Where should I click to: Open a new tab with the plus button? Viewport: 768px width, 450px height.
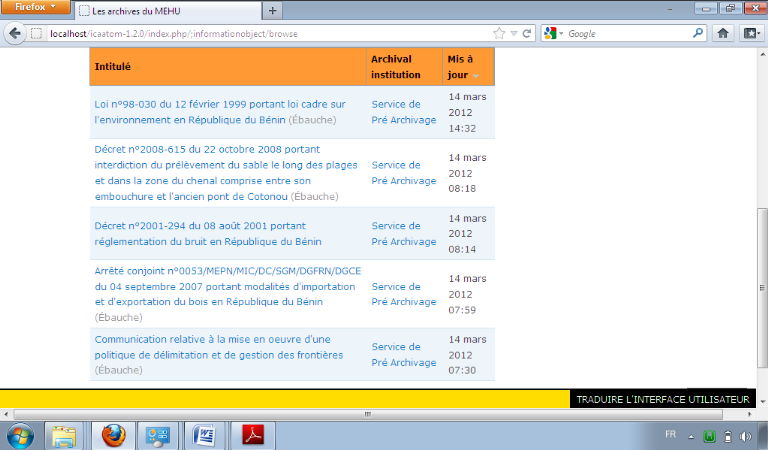coord(272,10)
